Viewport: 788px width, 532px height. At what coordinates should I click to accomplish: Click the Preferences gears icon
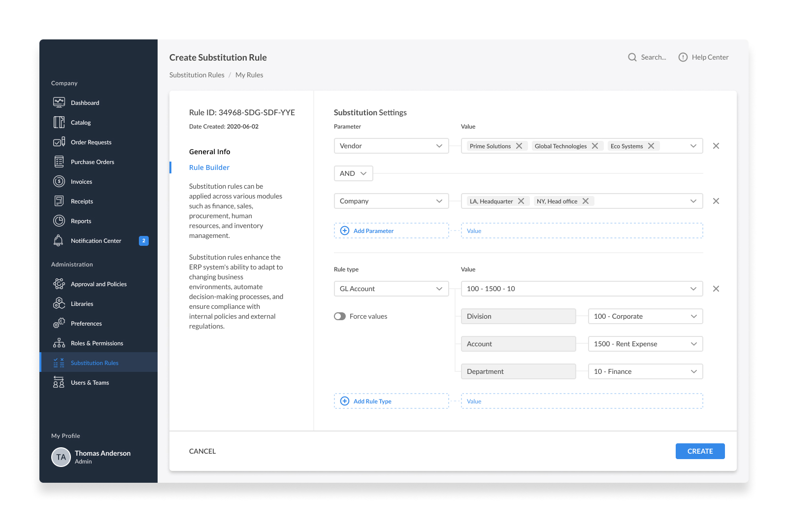click(59, 323)
